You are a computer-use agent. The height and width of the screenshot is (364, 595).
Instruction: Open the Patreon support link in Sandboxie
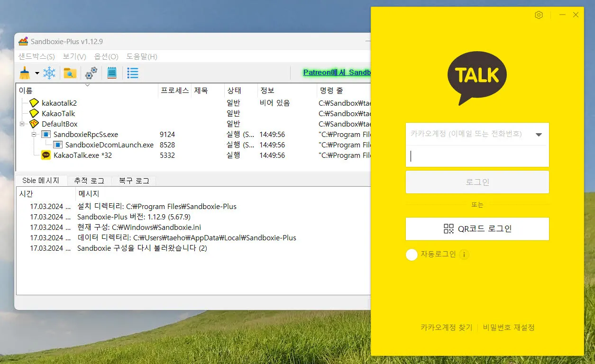click(x=337, y=73)
